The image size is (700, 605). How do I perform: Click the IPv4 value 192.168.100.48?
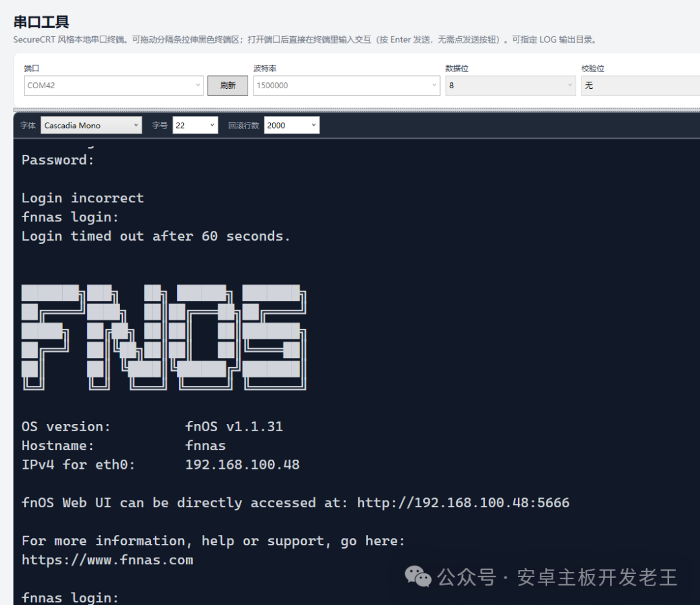(x=242, y=465)
